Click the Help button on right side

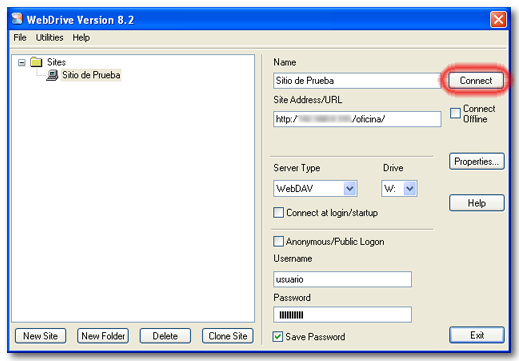(x=476, y=203)
